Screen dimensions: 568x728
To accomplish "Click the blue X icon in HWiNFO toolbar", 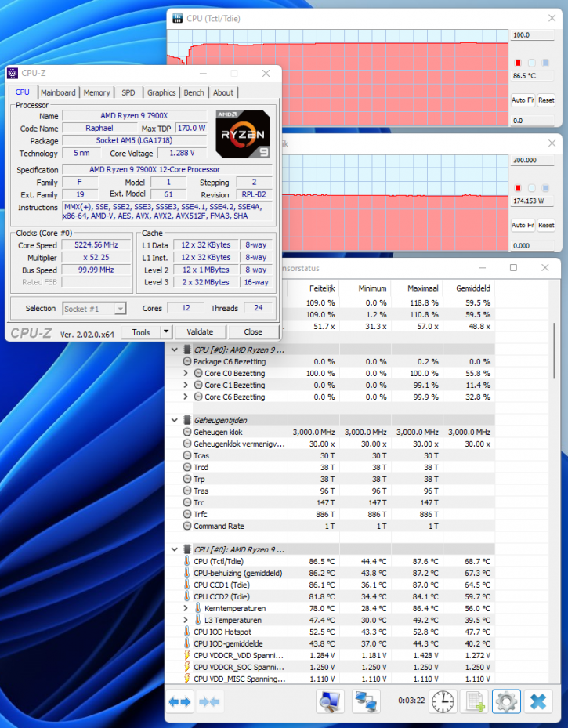I will tap(537, 701).
